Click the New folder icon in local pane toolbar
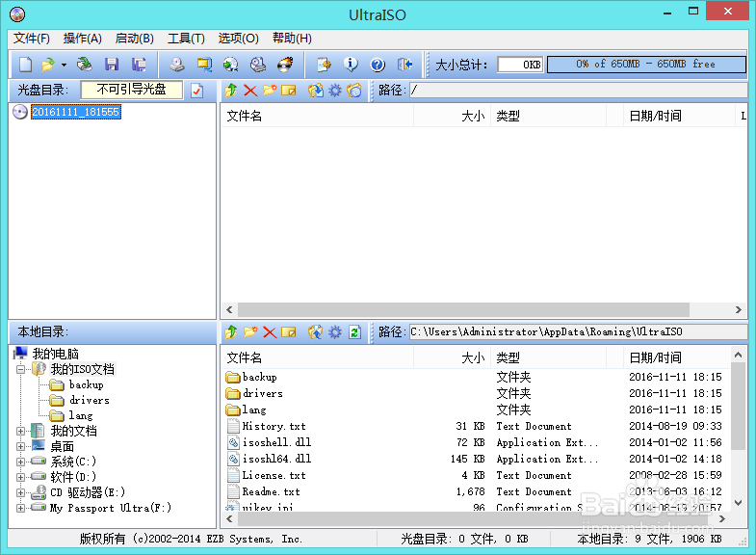The width and height of the screenshot is (756, 555). [250, 331]
